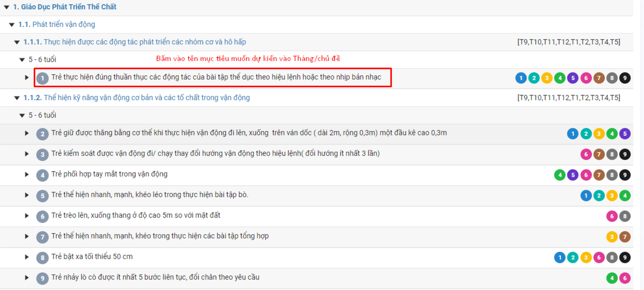
Task: Click purple badge 5 on objective 2 row
Action: [625, 134]
